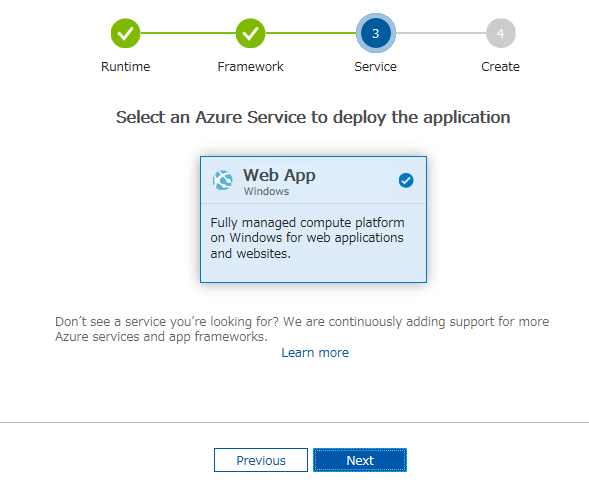Continue with the Next button
The width and height of the screenshot is (589, 493).
point(360,460)
